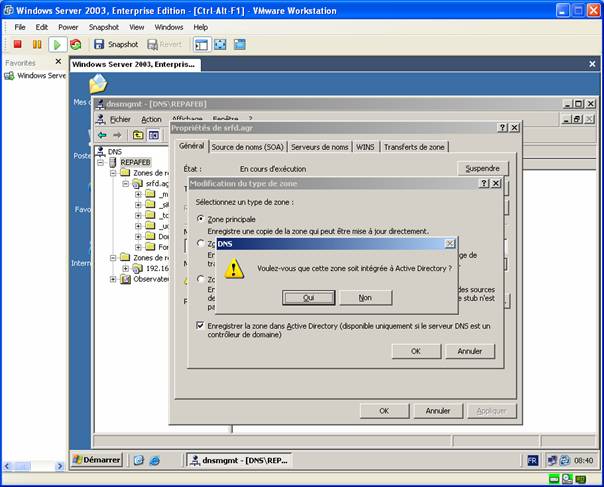Click the dnsmgmt Forward arrow icon
This screenshot has height=487, width=604.
(117, 135)
